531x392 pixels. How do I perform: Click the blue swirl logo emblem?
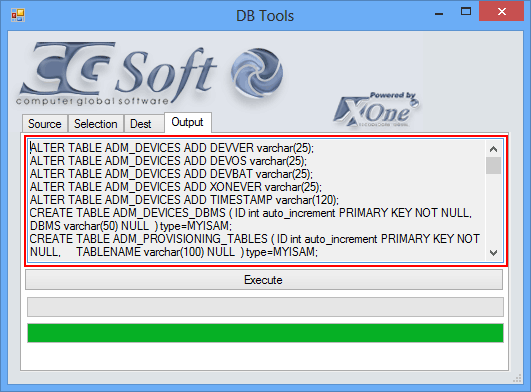(x=257, y=72)
